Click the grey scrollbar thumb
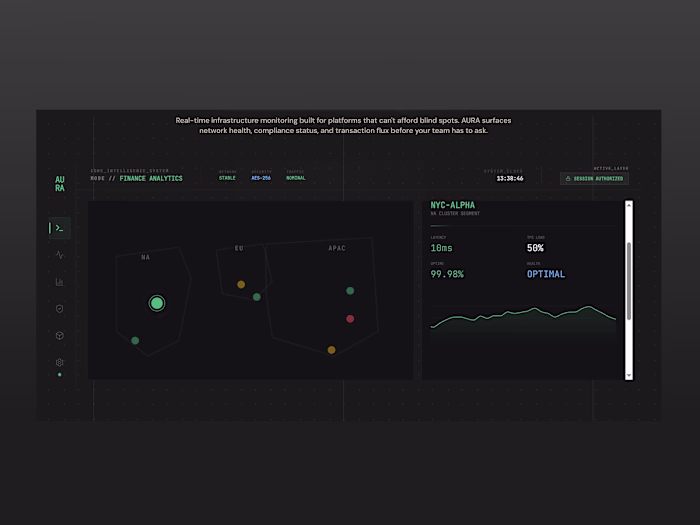 click(629, 281)
